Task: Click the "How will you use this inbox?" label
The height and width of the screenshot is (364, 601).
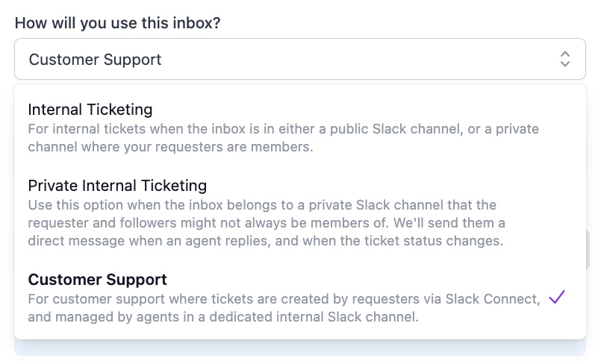Action: coord(117,22)
